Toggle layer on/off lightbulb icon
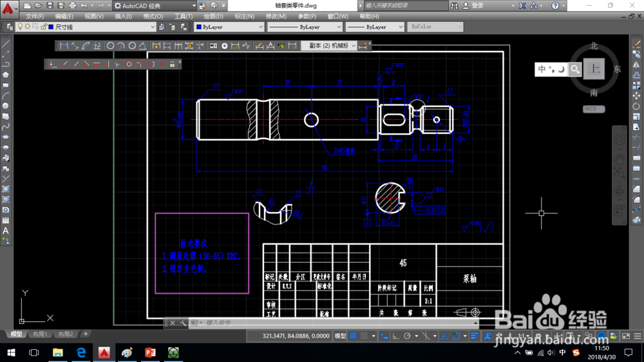The width and height of the screenshot is (644, 362). (x=20, y=26)
